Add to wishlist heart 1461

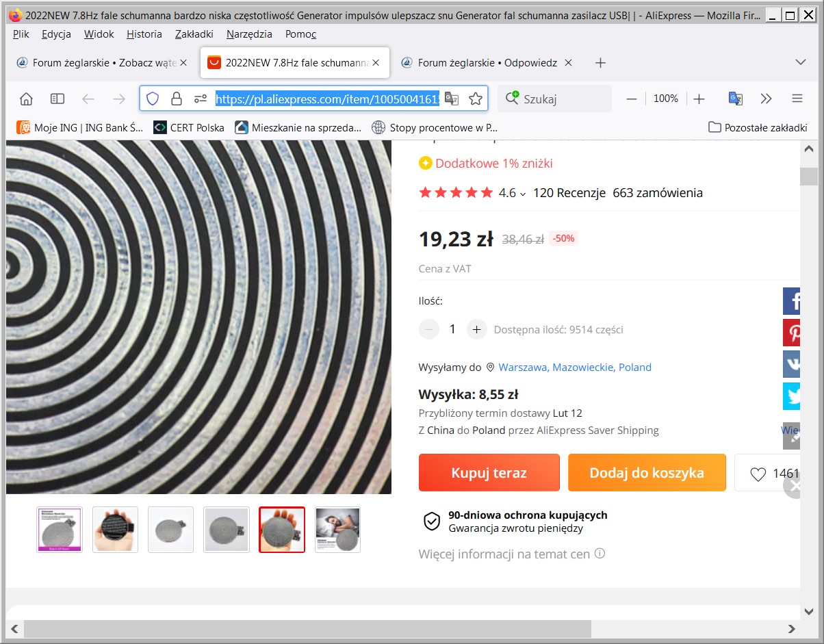[x=767, y=472]
